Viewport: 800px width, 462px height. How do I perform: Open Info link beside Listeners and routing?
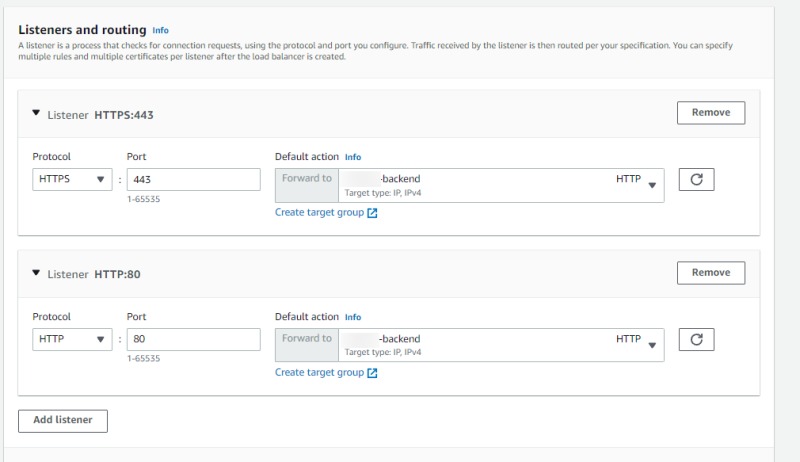(161, 31)
